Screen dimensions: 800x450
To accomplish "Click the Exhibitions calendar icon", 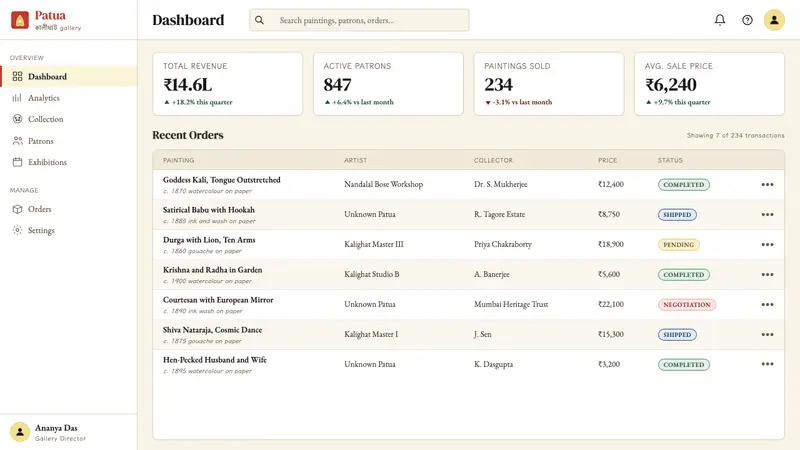I will pos(17,162).
